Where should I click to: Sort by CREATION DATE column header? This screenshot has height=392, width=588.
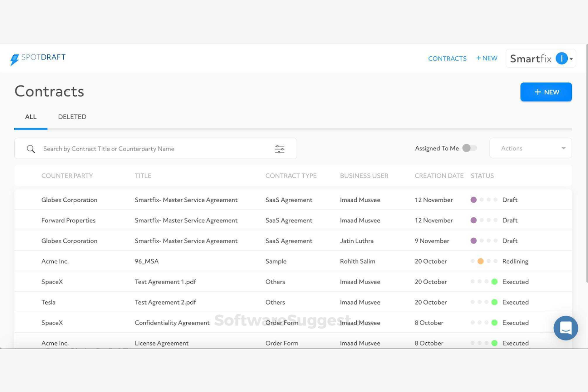439,176
